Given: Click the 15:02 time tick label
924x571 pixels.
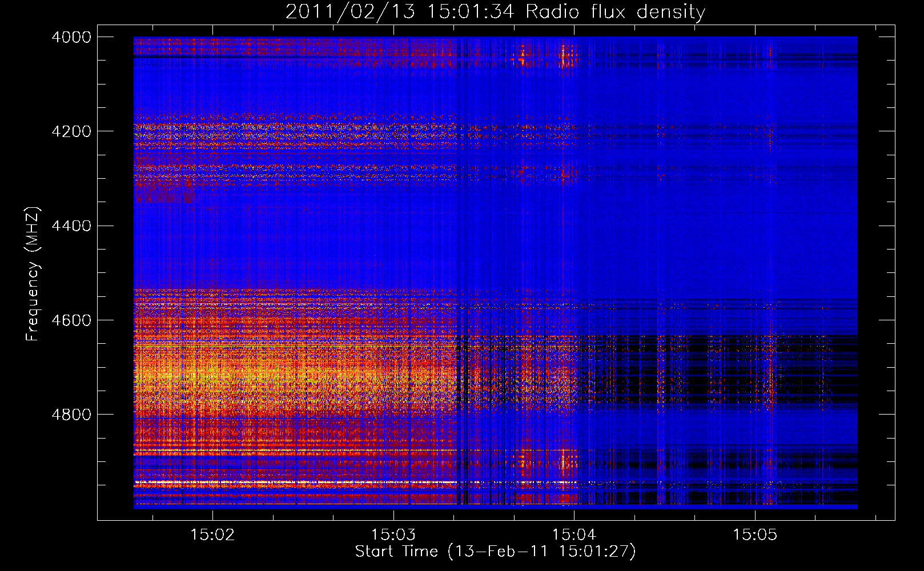Looking at the screenshot, I should pos(212,535).
